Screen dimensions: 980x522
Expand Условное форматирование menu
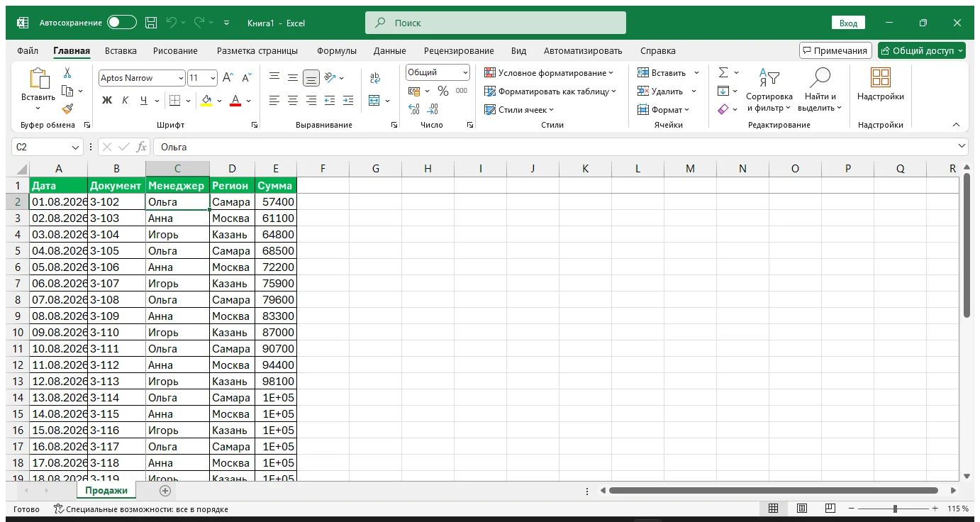click(549, 72)
